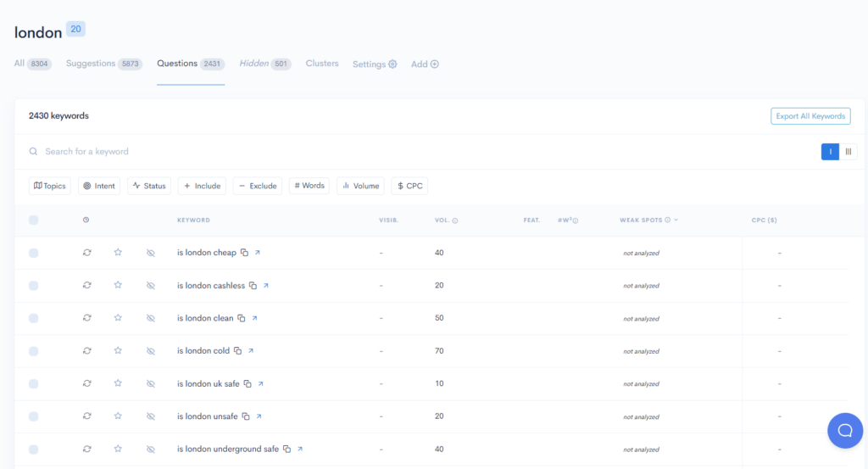Refresh the 'is london uk safe' keyword
The height and width of the screenshot is (469, 868).
pos(87,383)
